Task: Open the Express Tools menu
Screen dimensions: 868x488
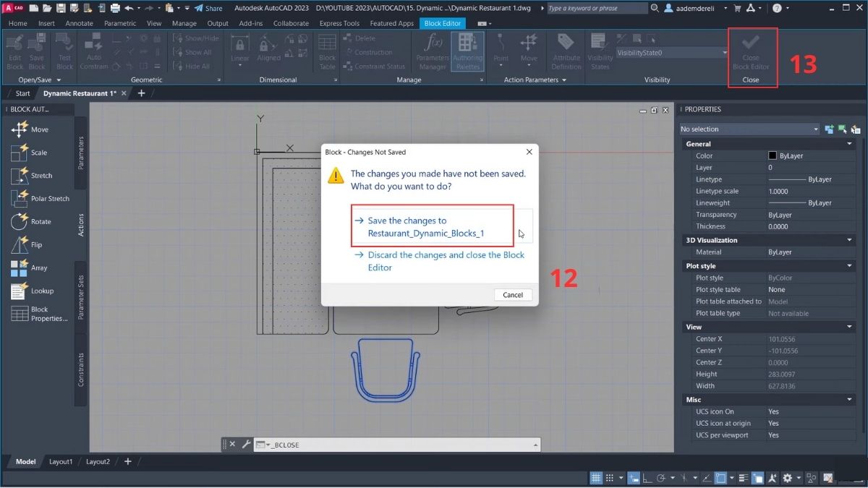Action: coord(339,23)
